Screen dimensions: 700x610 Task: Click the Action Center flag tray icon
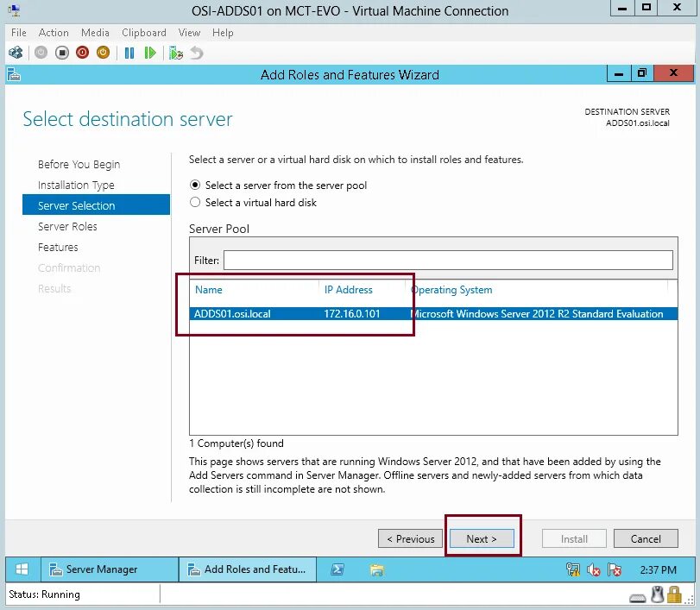click(x=615, y=569)
